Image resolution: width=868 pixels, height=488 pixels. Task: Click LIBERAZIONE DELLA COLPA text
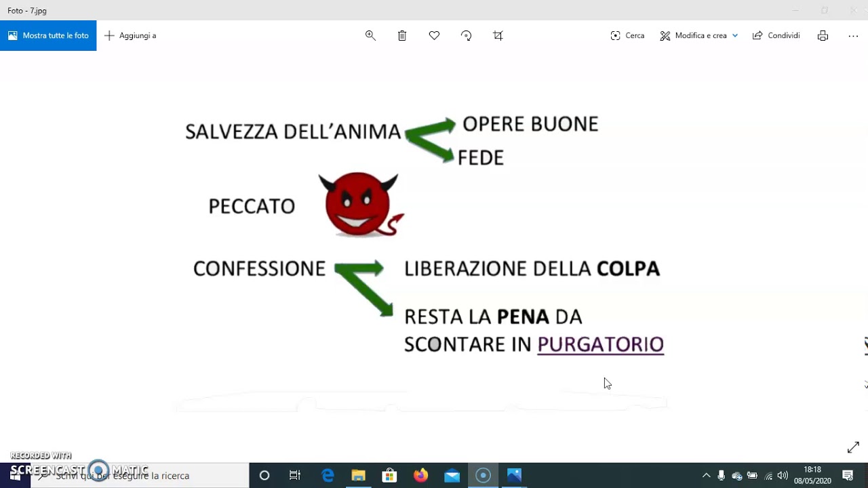pyautogui.click(x=532, y=268)
